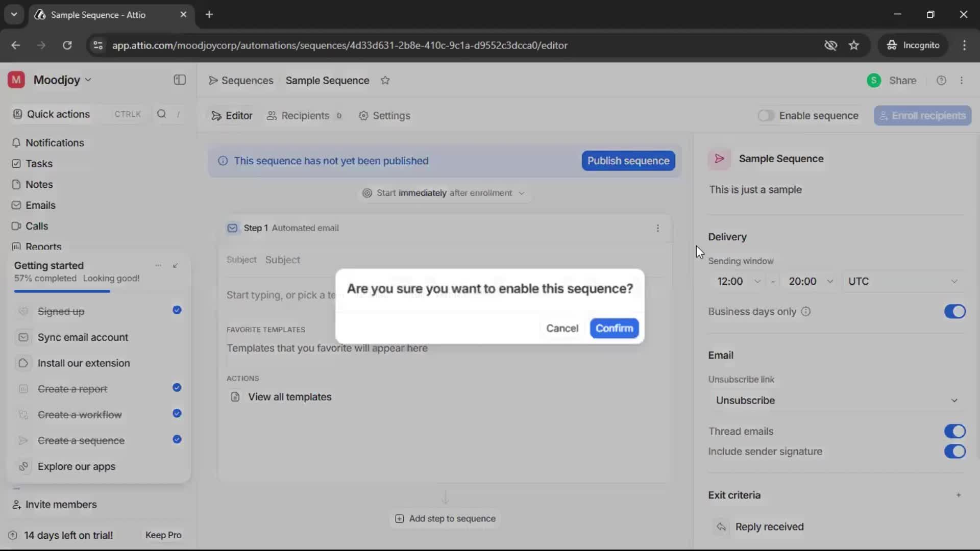Click the Getting started progress bar
The width and height of the screenshot is (980, 551).
point(61,291)
